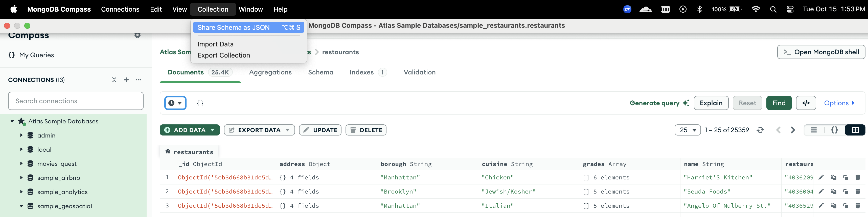Focus the Search connections field
Image resolution: width=868 pixels, height=217 pixels.
[x=76, y=101]
